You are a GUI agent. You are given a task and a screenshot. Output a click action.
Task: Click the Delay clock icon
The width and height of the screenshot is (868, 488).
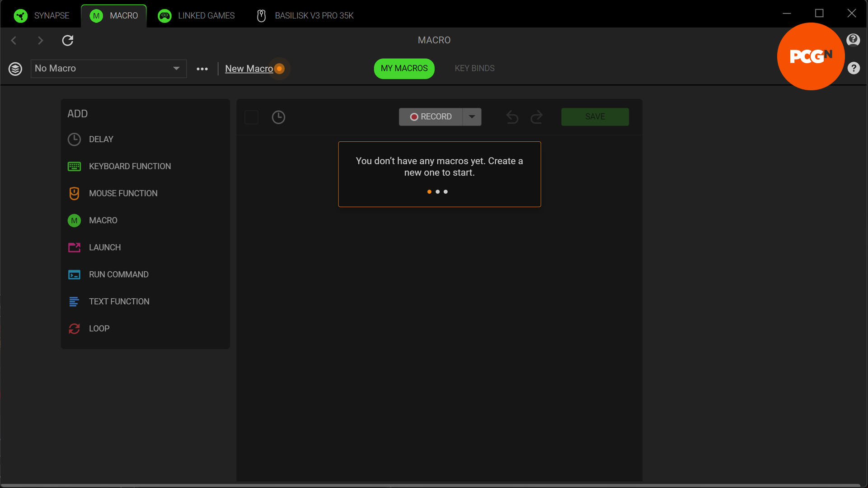click(74, 139)
